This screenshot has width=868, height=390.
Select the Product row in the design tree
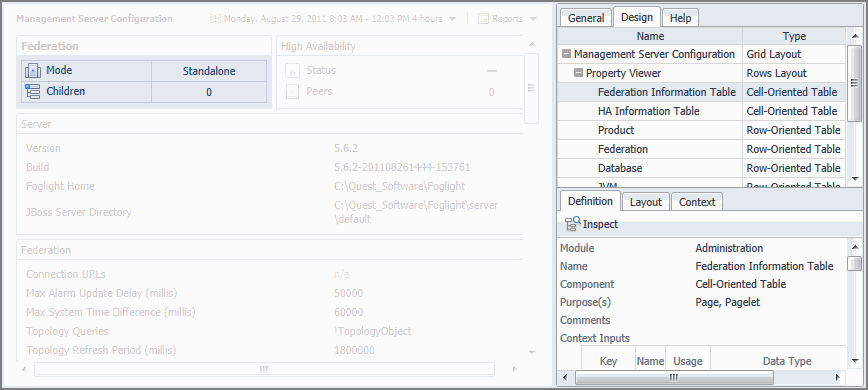point(701,130)
